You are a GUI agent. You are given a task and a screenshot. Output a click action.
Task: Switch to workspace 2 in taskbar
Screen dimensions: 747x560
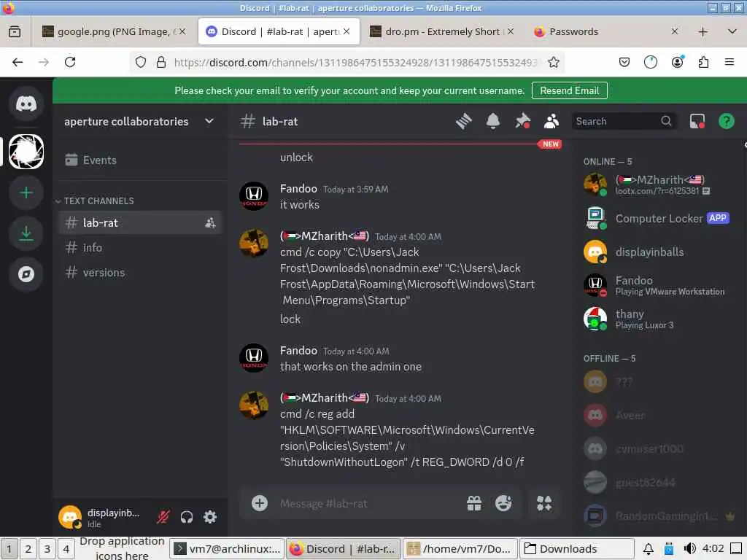28,549
